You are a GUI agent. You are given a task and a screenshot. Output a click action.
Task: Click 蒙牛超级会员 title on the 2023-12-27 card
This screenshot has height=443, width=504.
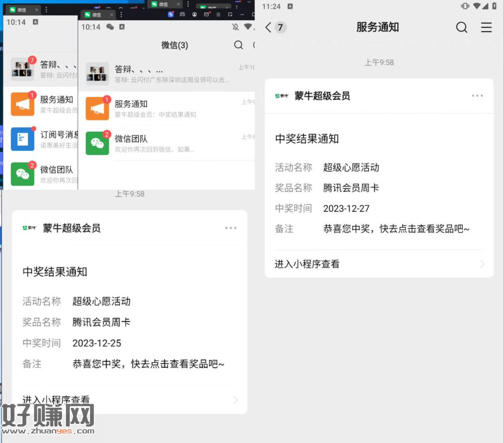322,96
